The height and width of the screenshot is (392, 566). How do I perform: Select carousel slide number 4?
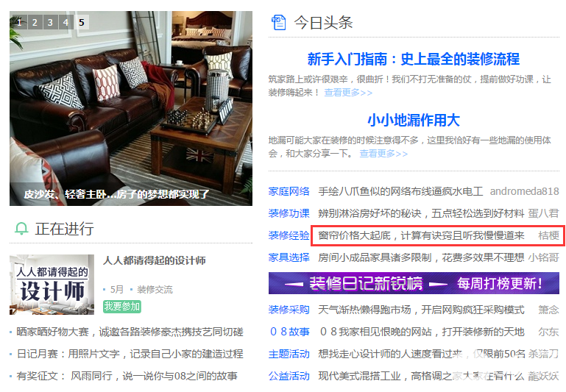[x=66, y=22]
